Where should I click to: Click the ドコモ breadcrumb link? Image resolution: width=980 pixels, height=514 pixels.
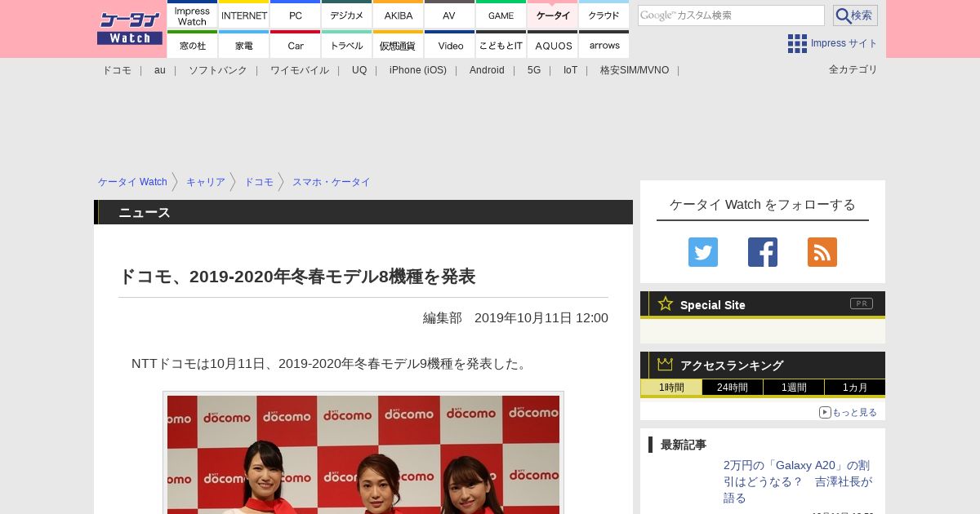pyautogui.click(x=259, y=182)
